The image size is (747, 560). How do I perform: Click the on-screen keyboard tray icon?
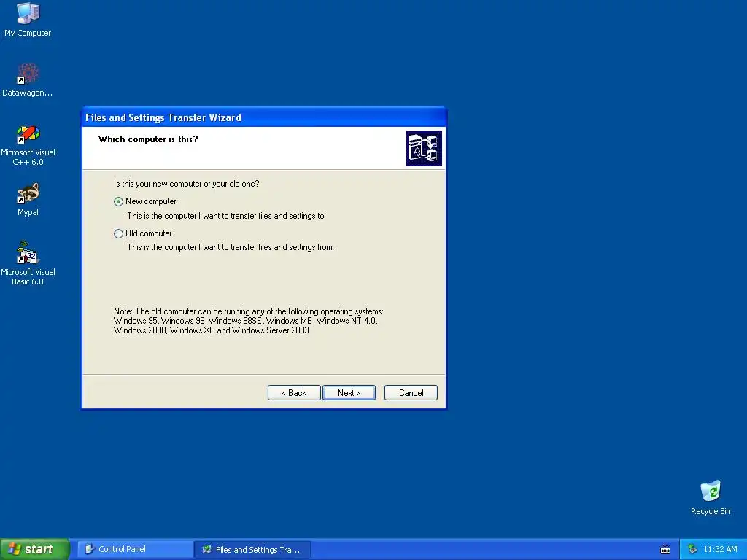click(x=665, y=550)
